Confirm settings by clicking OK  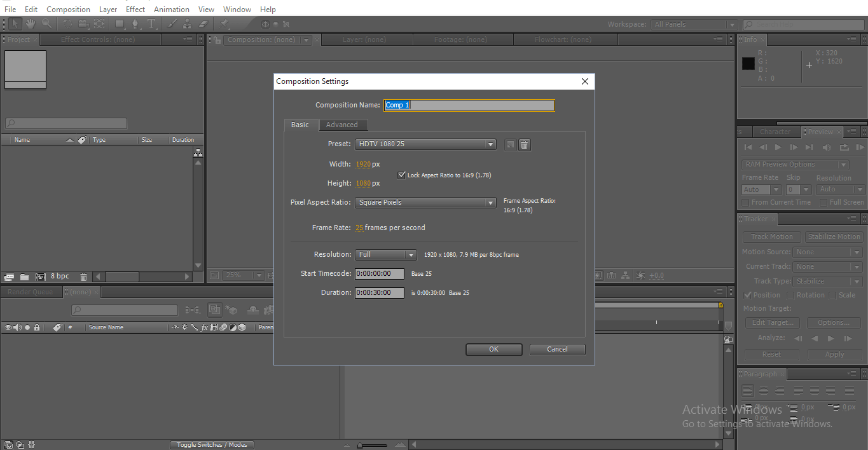493,349
